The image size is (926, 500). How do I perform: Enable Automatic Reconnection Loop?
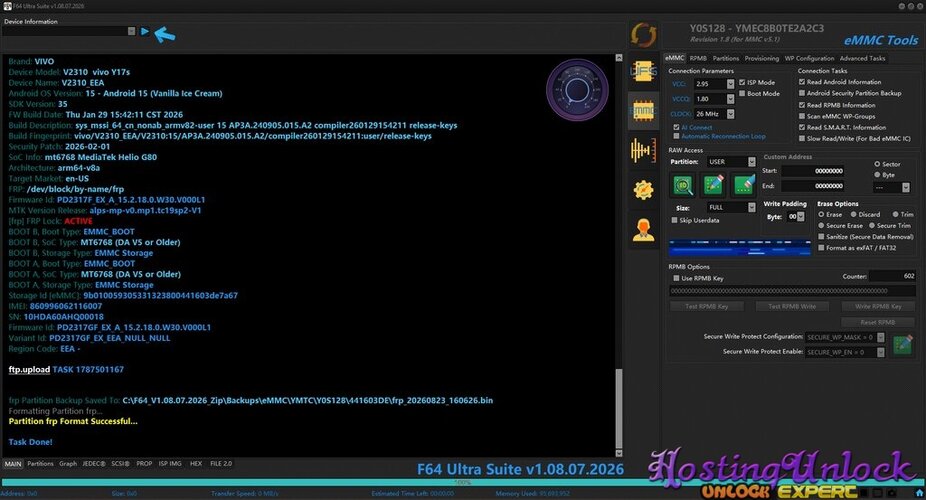[676, 136]
